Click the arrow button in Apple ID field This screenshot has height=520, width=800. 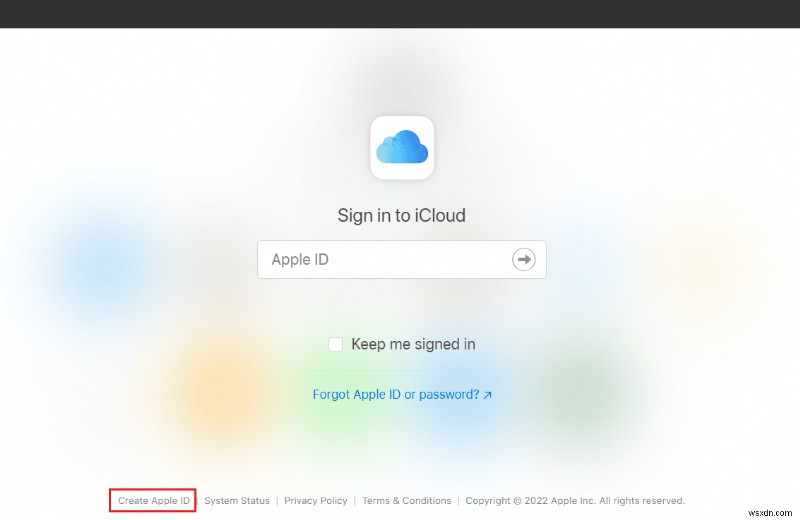(x=523, y=259)
